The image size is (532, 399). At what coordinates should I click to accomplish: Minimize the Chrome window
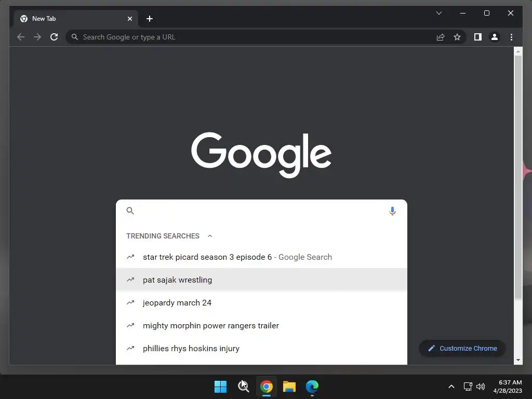(x=463, y=13)
